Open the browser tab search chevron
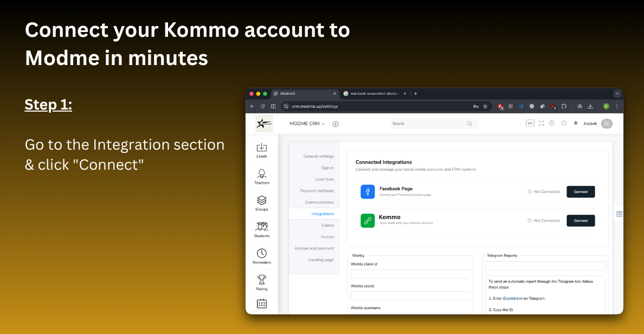 [617, 94]
